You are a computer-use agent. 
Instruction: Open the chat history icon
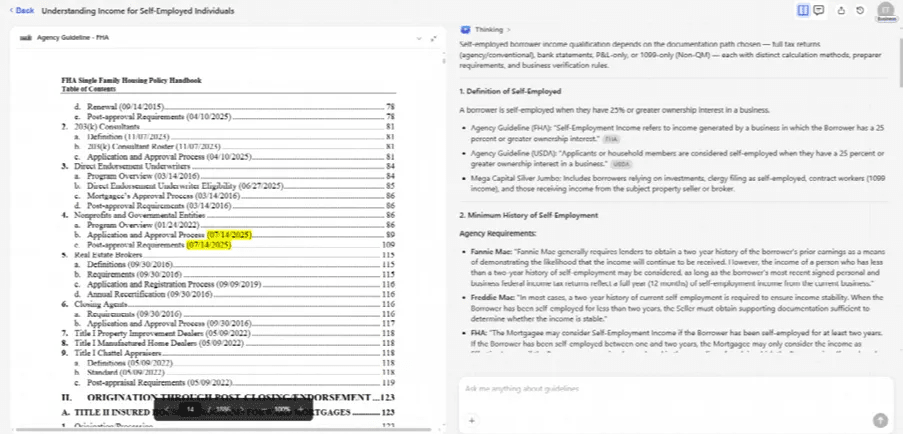pyautogui.click(x=860, y=10)
